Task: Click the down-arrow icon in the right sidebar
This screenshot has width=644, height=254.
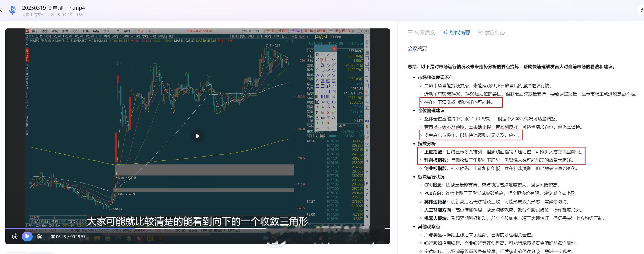Action: coord(367,47)
